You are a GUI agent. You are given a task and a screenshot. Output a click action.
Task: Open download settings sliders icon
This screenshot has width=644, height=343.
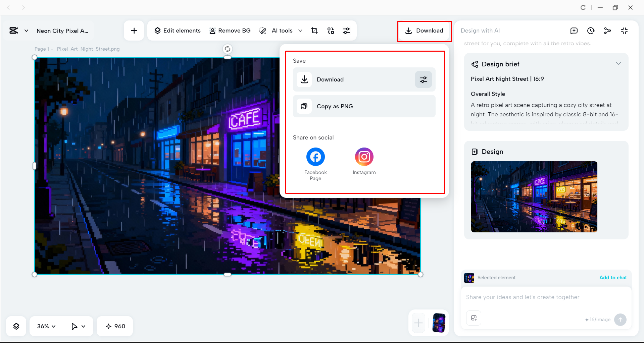click(x=424, y=79)
